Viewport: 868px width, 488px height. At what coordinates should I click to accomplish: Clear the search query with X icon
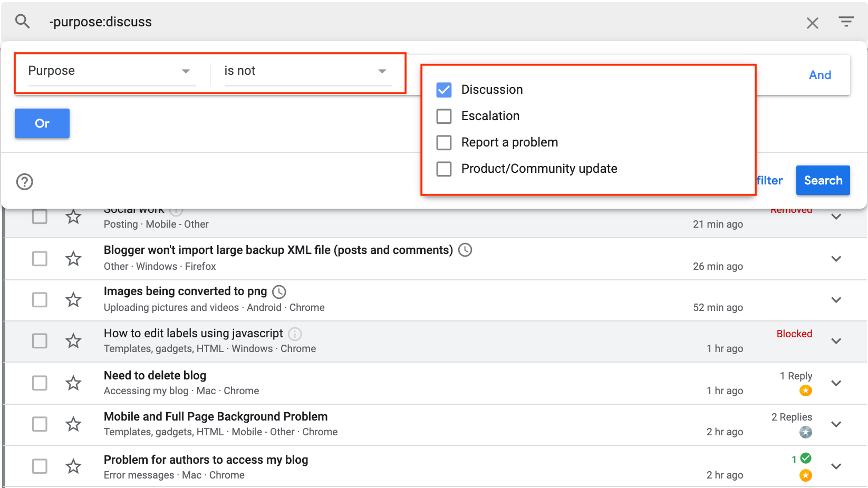[812, 23]
